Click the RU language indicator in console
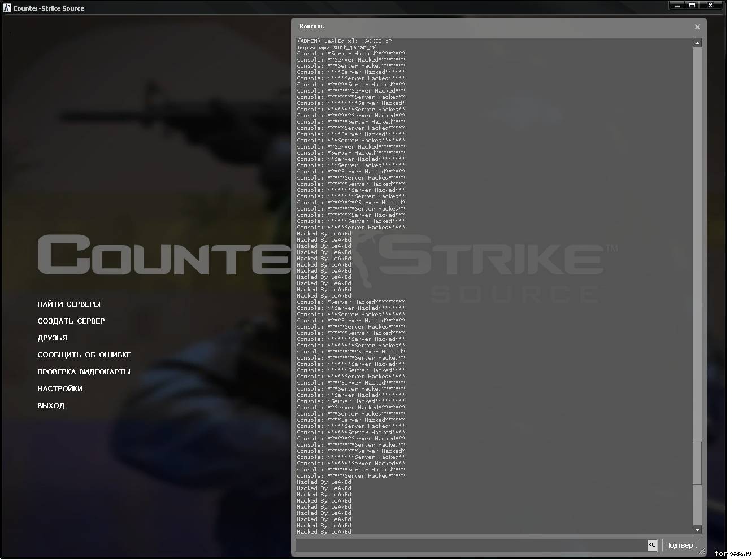The image size is (756, 559). [x=652, y=545]
